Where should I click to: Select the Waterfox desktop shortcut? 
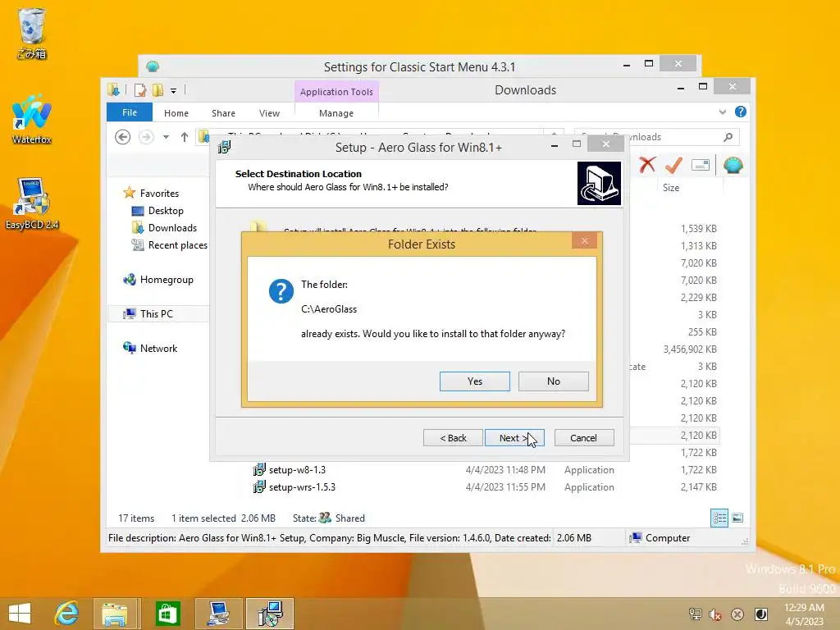(32, 119)
